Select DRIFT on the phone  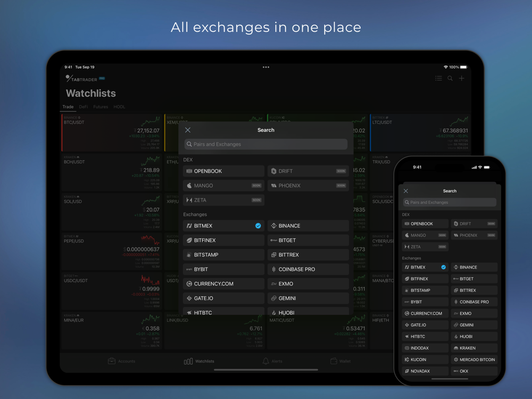475,223
